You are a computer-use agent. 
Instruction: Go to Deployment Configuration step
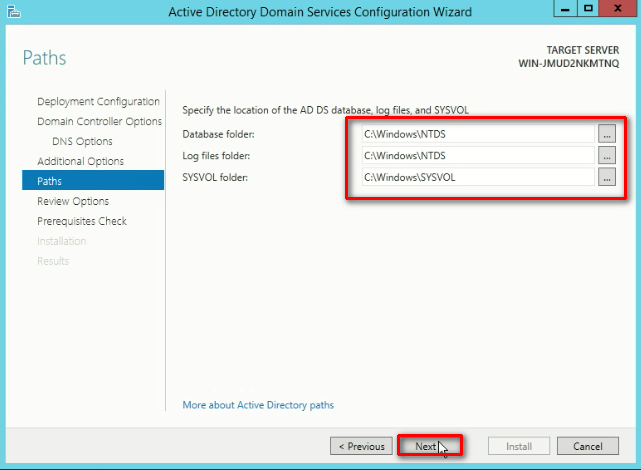pyautogui.click(x=98, y=101)
